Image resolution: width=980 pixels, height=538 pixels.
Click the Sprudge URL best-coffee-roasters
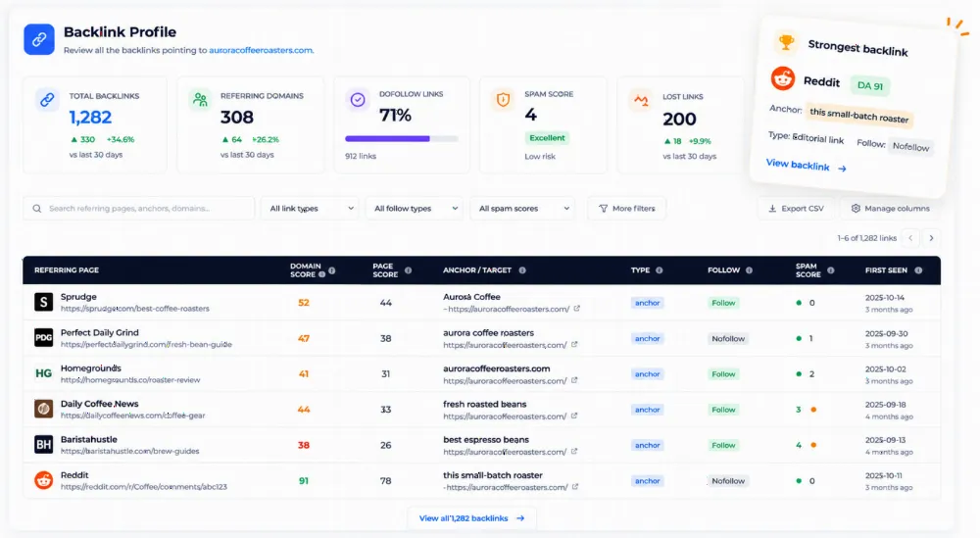(135, 309)
